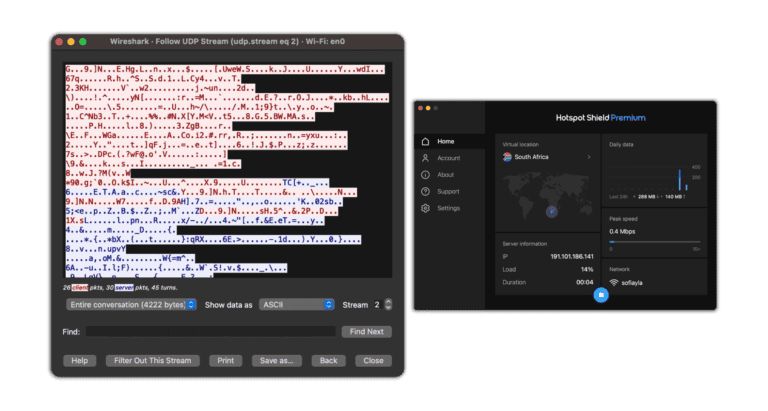Click the About info icon in sidebar
Viewport: 768px width, 411px height.
click(x=425, y=175)
